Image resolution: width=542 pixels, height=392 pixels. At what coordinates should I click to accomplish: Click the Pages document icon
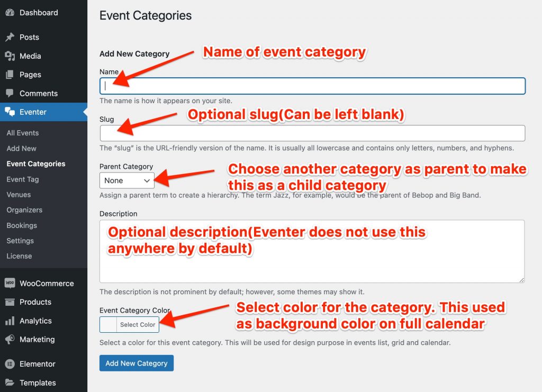[x=10, y=74]
